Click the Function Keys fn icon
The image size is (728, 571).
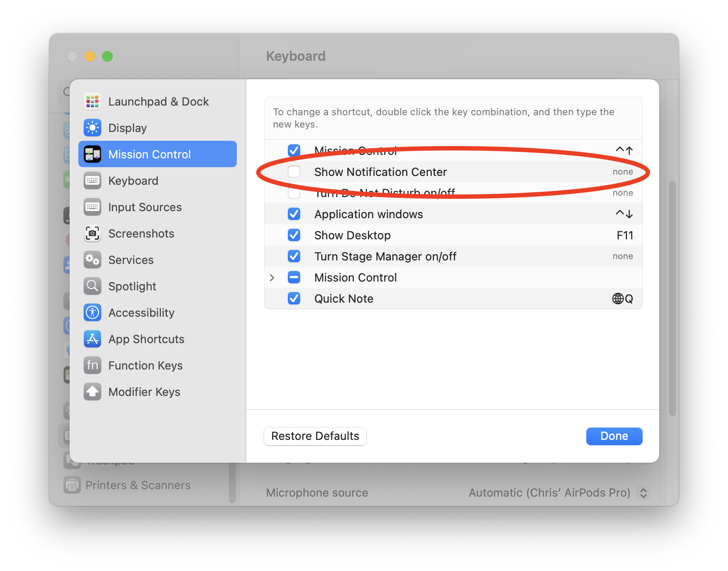[x=92, y=366]
